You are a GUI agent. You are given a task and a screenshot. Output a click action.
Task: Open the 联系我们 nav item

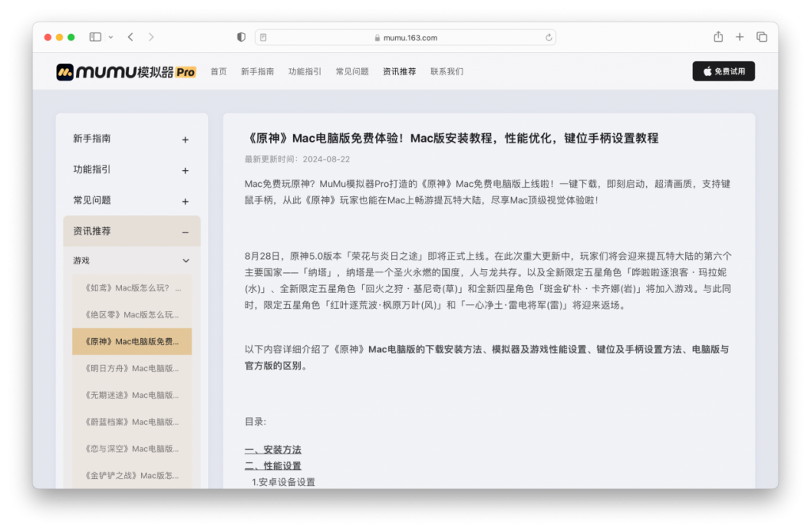[447, 72]
